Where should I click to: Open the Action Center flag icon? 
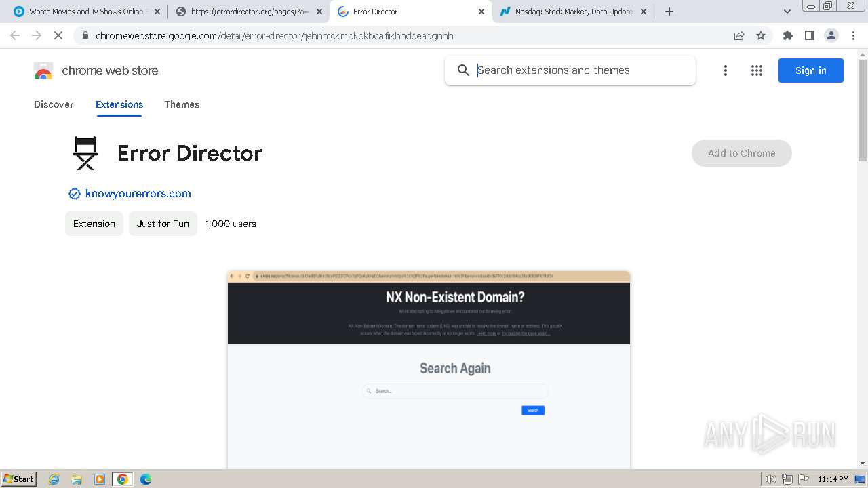pyautogui.click(x=803, y=479)
